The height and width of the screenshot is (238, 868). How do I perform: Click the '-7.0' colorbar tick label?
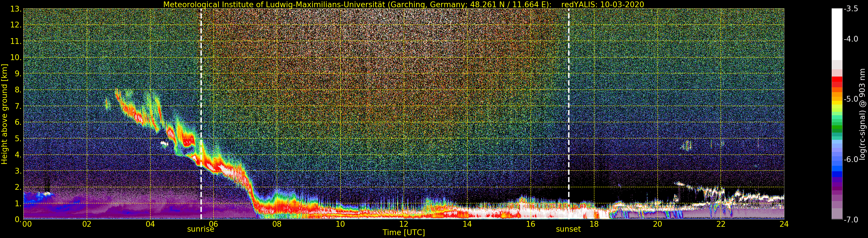click(851, 220)
